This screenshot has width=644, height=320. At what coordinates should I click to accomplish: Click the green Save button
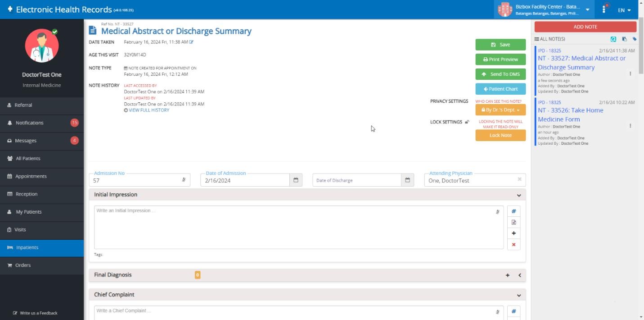pyautogui.click(x=500, y=45)
